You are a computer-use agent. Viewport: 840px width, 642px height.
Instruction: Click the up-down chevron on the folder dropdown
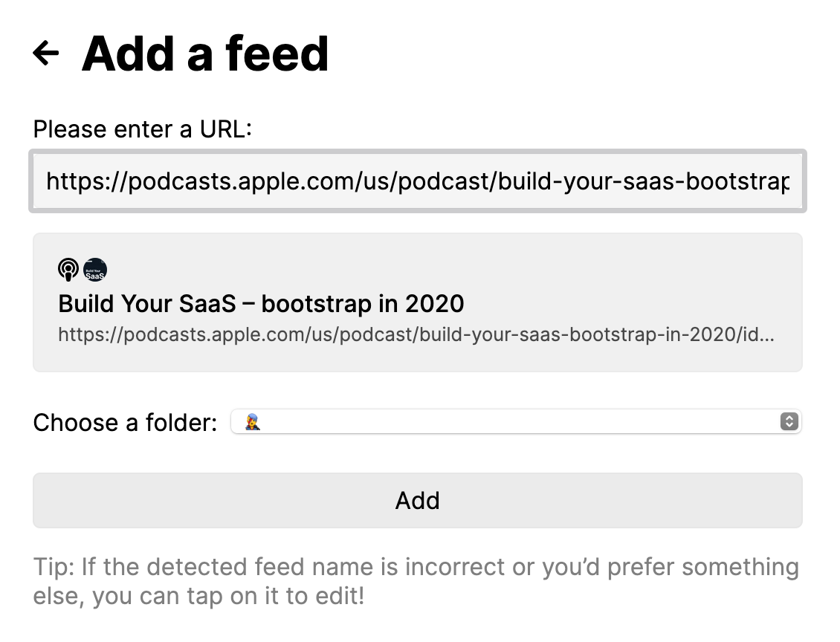(789, 421)
